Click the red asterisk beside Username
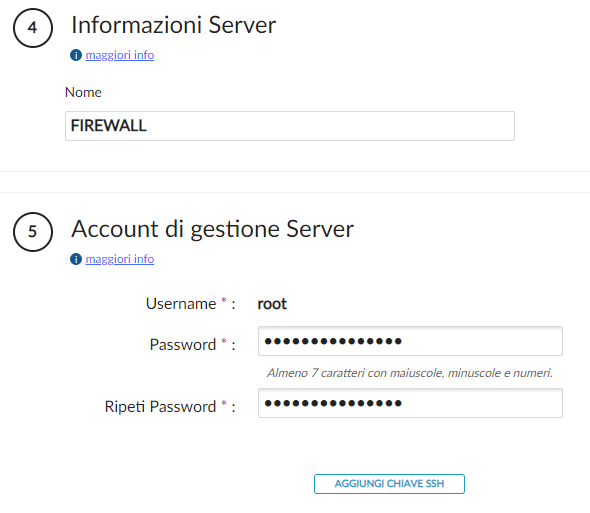Viewport: 590px width, 513px height. click(x=224, y=300)
